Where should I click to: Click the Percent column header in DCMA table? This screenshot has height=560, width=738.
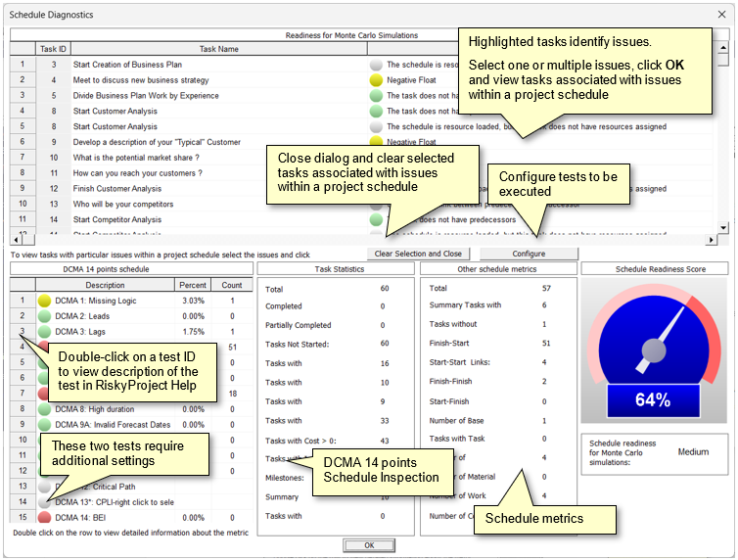(193, 285)
